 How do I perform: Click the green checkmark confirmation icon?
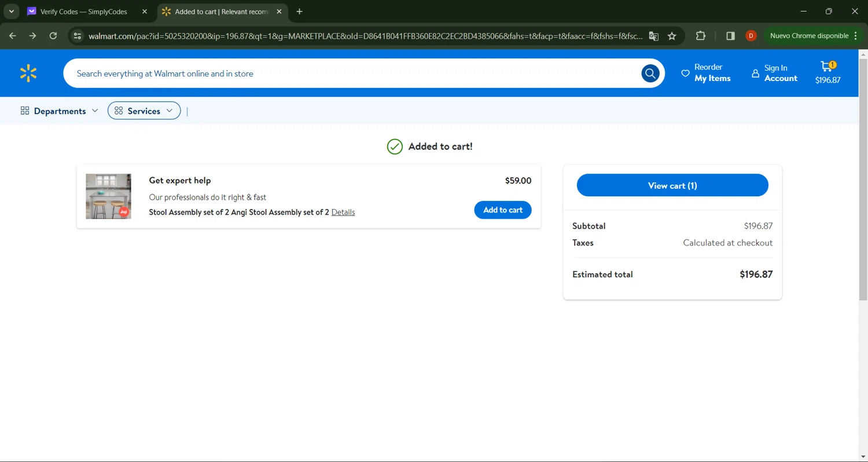pyautogui.click(x=395, y=146)
